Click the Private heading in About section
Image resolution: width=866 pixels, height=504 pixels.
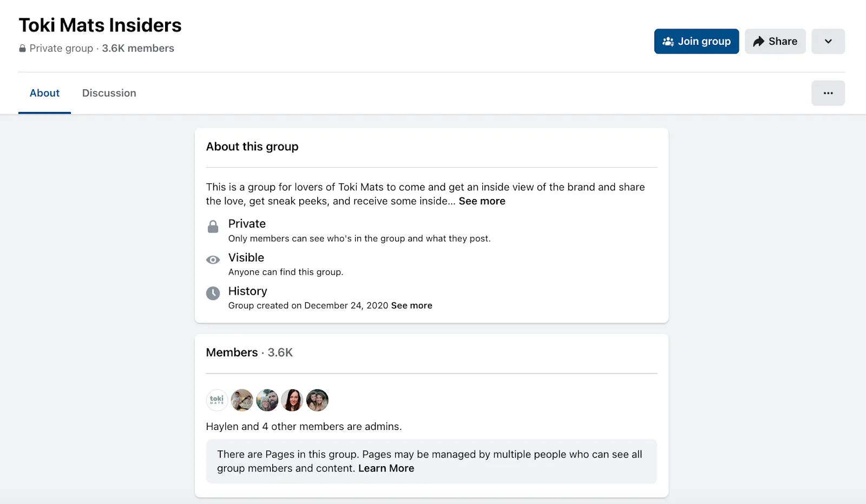coord(247,224)
